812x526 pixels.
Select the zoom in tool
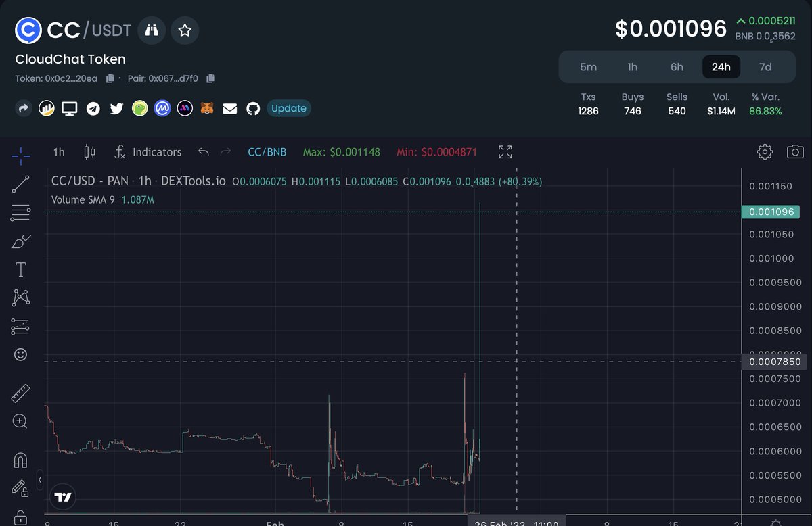[x=20, y=422]
